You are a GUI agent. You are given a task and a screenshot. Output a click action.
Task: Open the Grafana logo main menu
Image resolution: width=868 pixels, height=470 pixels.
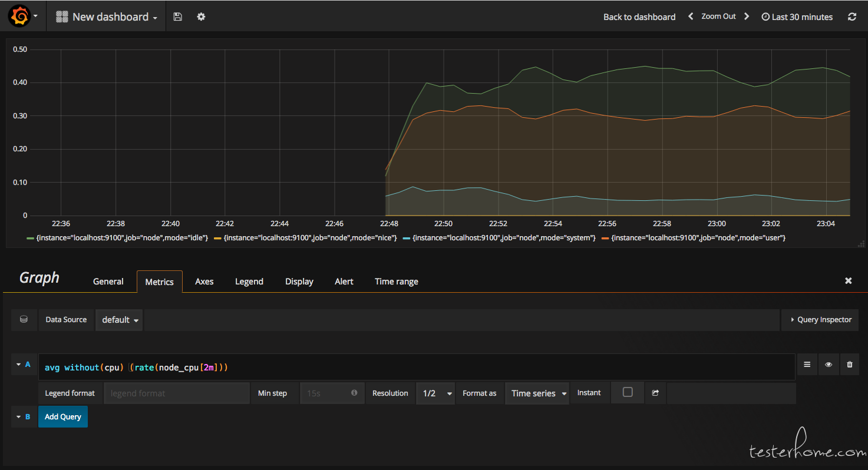[x=19, y=16]
